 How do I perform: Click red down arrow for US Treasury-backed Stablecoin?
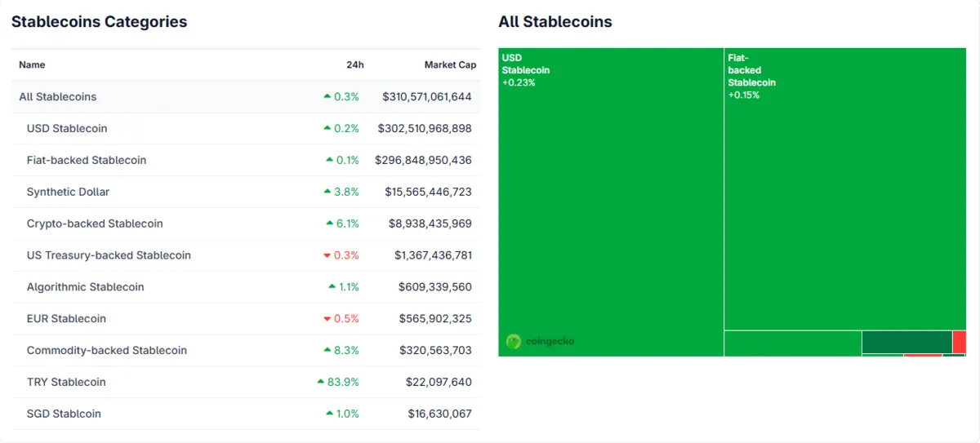(x=327, y=255)
